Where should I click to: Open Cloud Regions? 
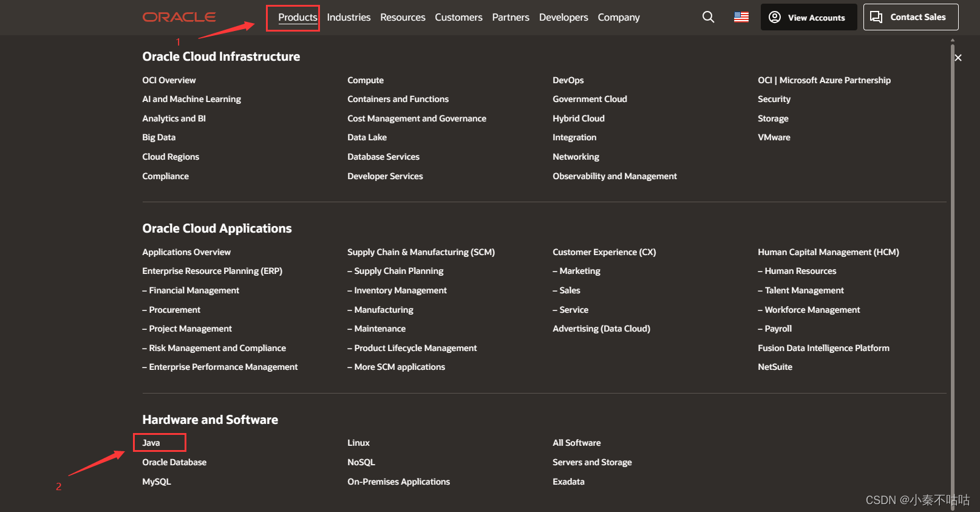click(x=171, y=157)
